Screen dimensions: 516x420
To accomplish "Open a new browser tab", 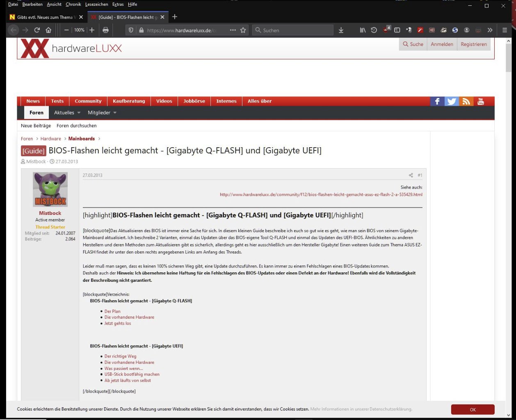I will [175, 17].
